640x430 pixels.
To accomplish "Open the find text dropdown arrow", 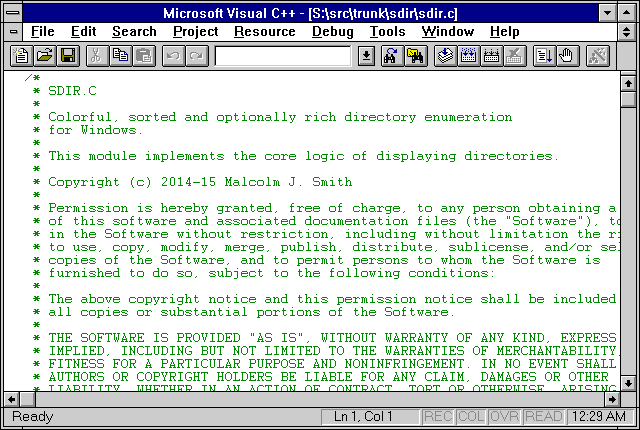I will [x=367, y=56].
